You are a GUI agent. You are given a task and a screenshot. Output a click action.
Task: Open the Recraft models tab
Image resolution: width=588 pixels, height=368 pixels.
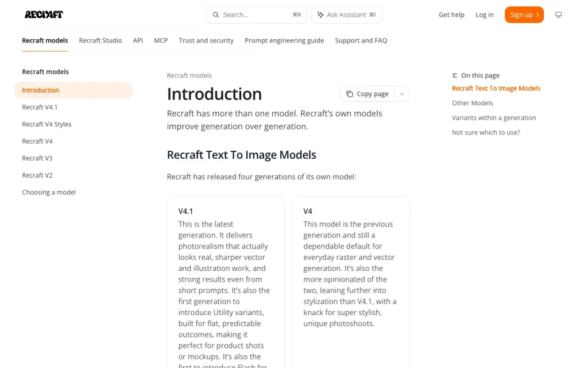coord(45,41)
